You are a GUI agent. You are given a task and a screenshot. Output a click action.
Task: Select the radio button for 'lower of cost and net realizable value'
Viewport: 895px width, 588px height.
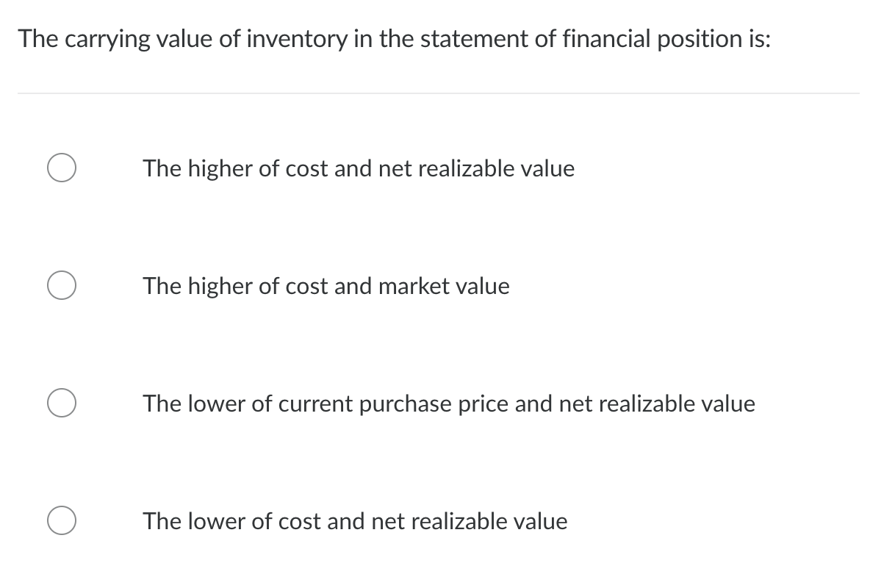62,520
